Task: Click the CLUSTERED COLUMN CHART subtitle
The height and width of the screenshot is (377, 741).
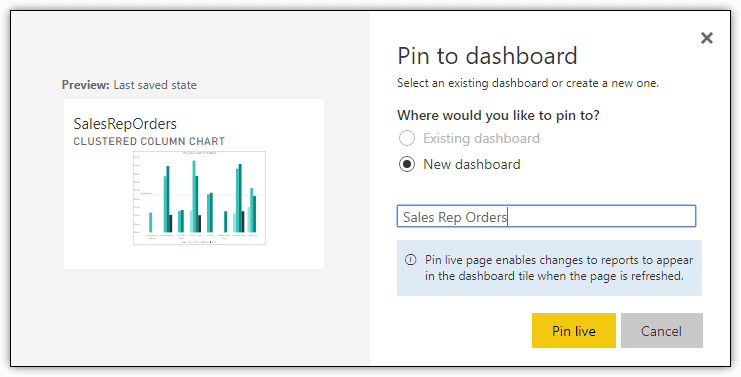Action: 149,141
